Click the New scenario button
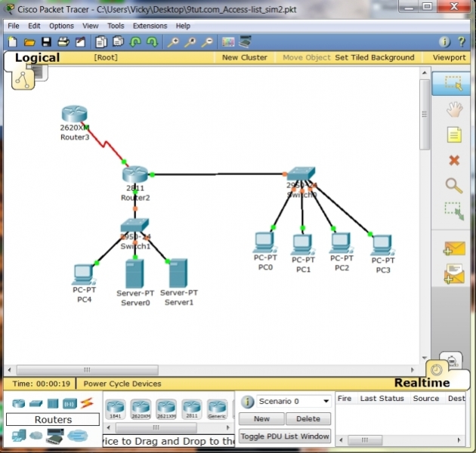This screenshot has height=453, width=476. point(261,418)
